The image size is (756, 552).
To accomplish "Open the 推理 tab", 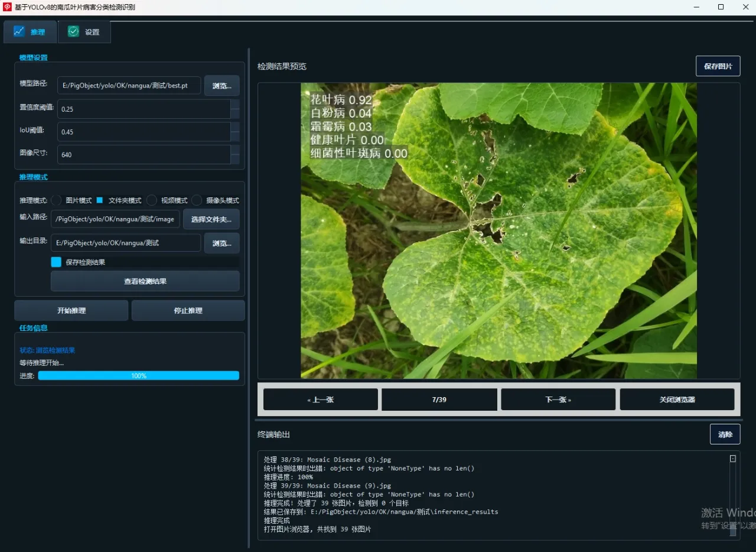I will coord(30,32).
